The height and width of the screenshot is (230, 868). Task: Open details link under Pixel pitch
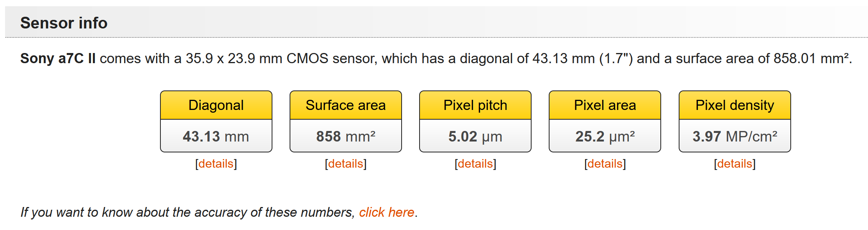click(475, 164)
